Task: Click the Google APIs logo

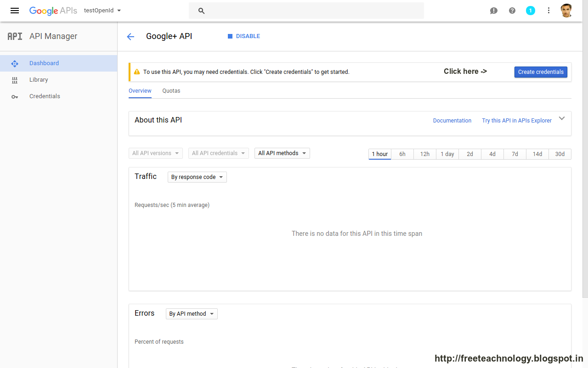Action: point(53,11)
